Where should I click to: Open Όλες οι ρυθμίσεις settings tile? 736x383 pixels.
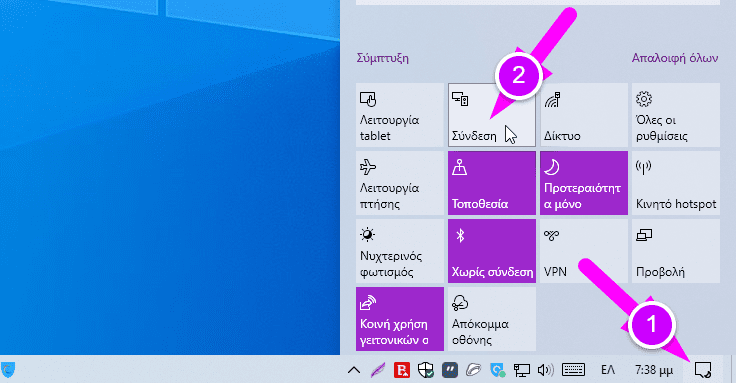676,115
